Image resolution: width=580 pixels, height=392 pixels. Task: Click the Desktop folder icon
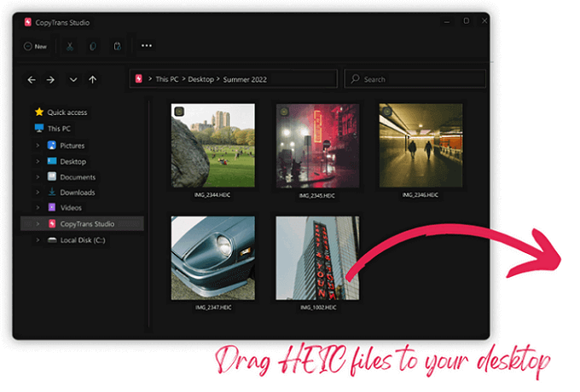pos(52,161)
